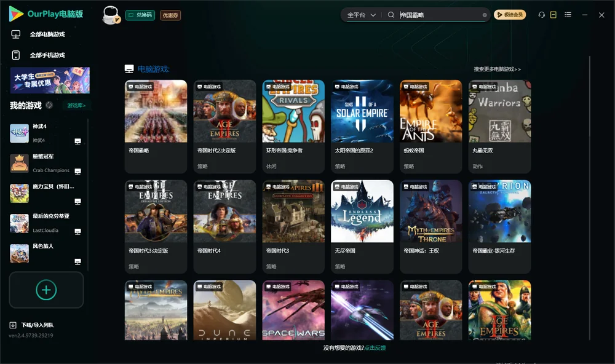Viewport: 615px width, 364px height.
Task: Open the 大学生专属优惠 promo banner
Action: pos(50,80)
